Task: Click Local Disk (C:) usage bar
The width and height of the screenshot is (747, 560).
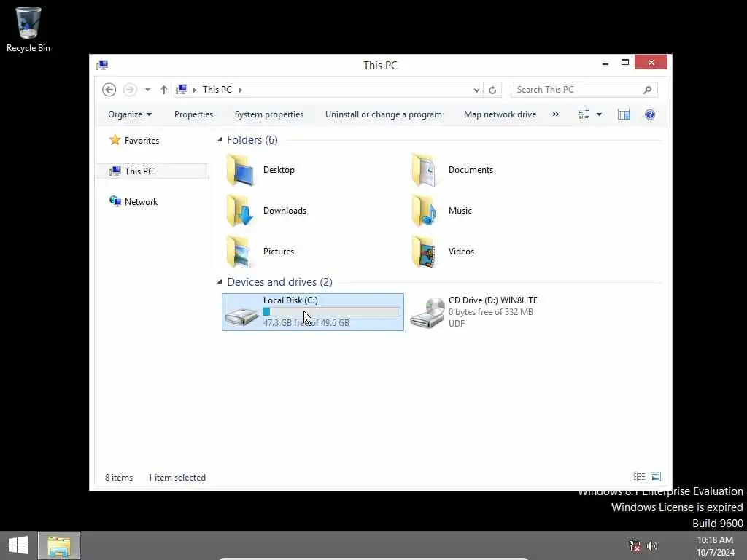Action: [332, 312]
